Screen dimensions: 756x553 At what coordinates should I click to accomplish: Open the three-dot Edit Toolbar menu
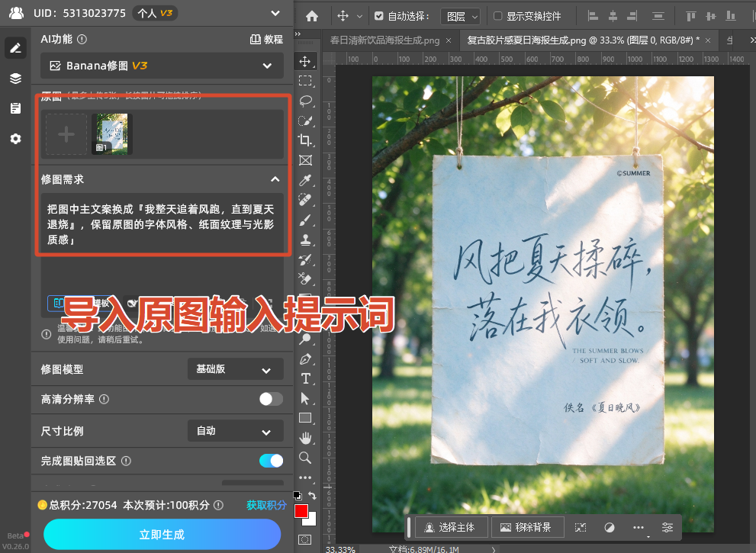[x=305, y=477]
